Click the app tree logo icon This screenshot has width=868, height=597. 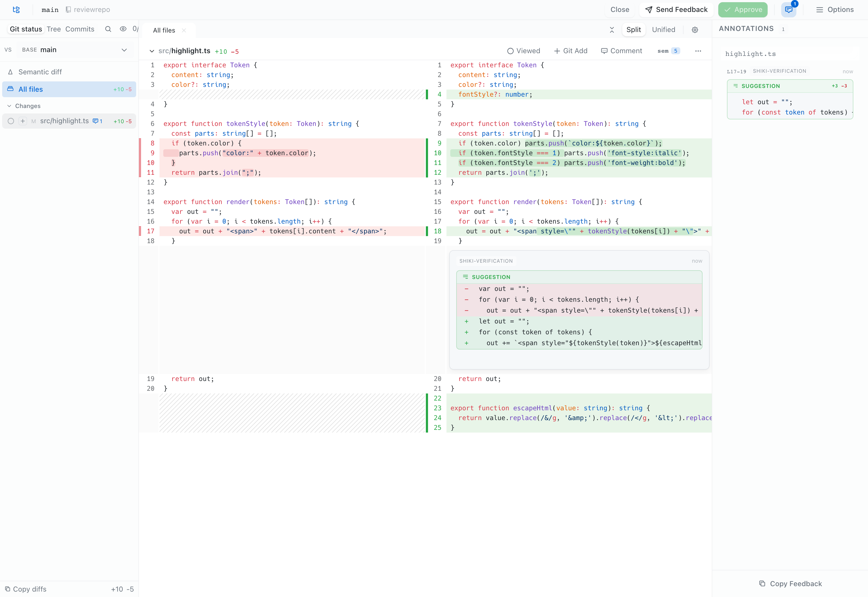coord(16,10)
